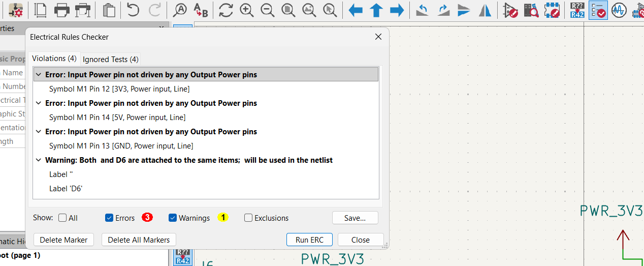Select the Label '' row
The width and height of the screenshot is (644, 266).
tap(206, 174)
